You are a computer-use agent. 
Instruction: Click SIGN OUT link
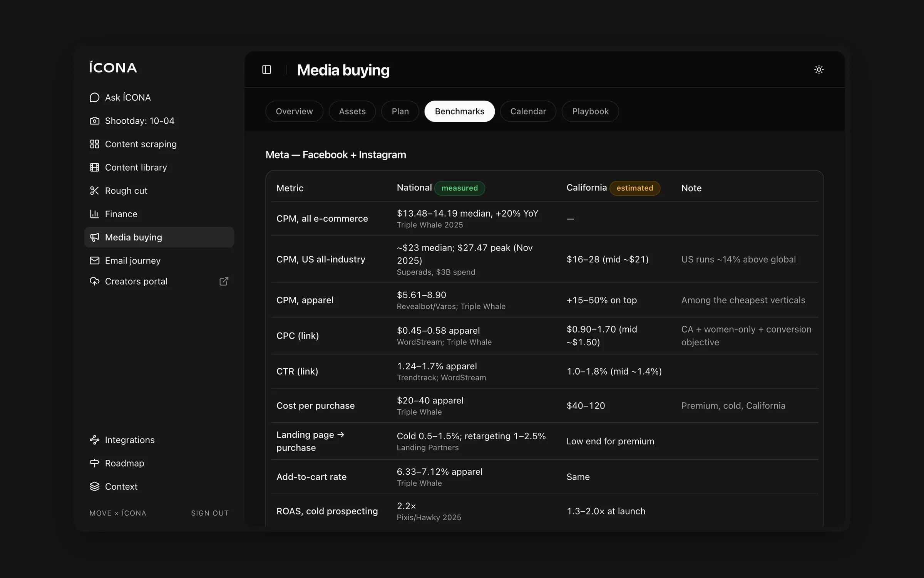[x=210, y=513]
